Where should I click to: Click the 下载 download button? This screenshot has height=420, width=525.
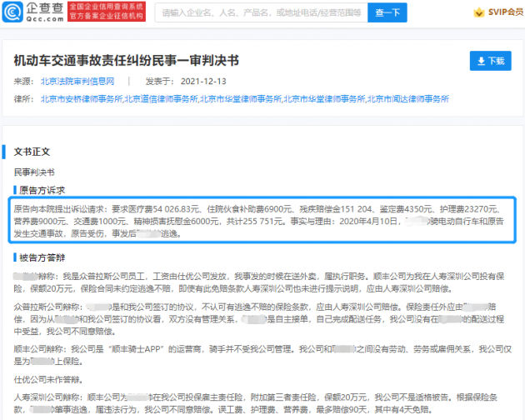pos(491,61)
